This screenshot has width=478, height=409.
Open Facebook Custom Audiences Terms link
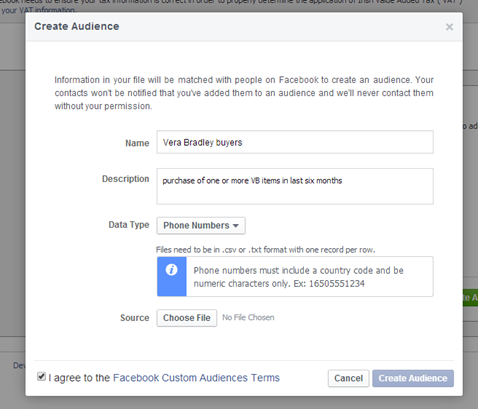click(x=196, y=378)
